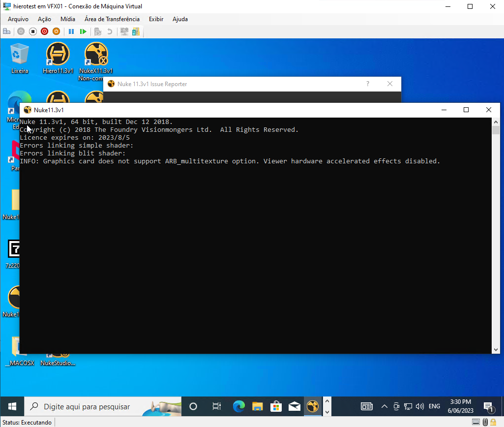
Task: Click the console scrollbar up arrow
Action: [496, 122]
